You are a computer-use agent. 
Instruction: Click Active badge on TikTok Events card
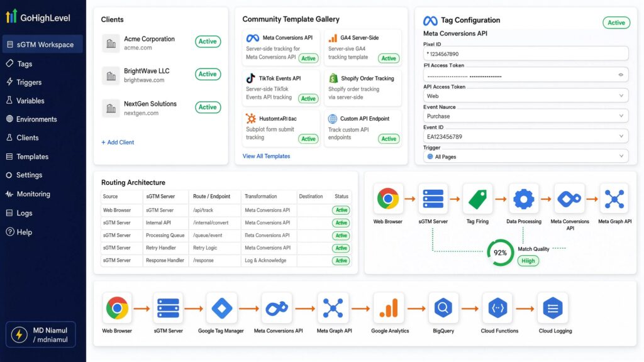308,99
